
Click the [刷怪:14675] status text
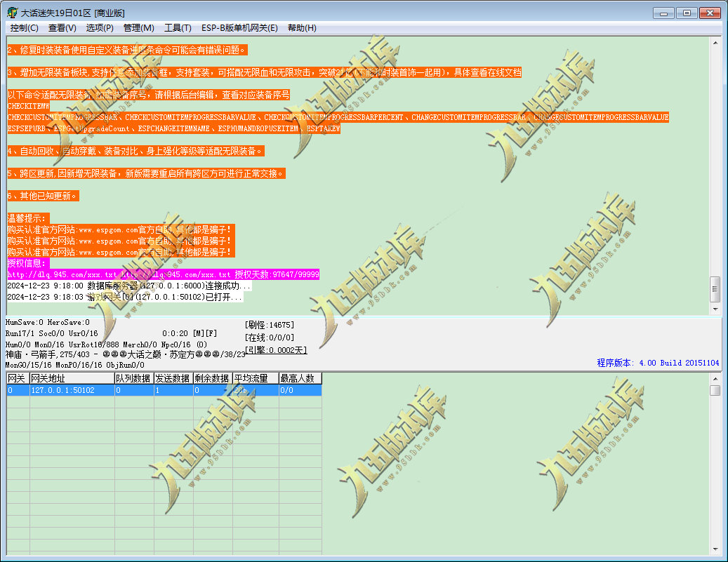pyautogui.click(x=270, y=325)
